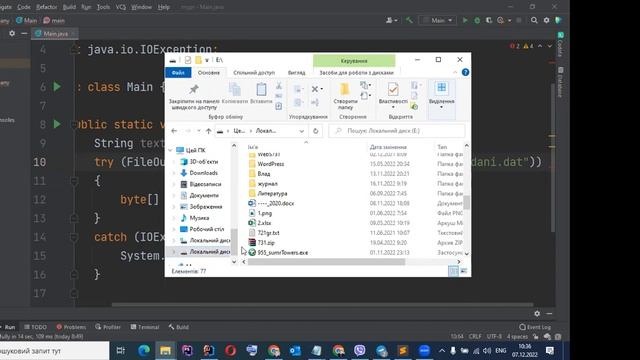The height and width of the screenshot is (360, 640).
Task: Select the WordPress folder
Action: point(271,164)
